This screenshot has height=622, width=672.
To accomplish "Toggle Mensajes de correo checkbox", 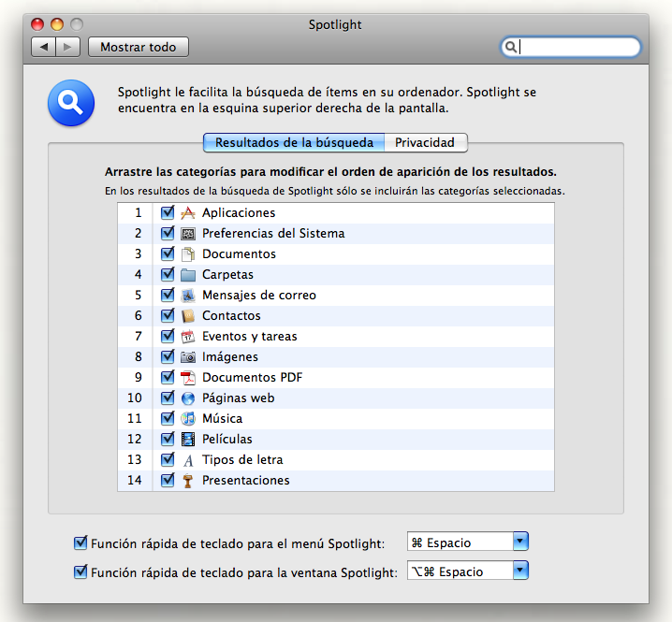I will (x=168, y=295).
